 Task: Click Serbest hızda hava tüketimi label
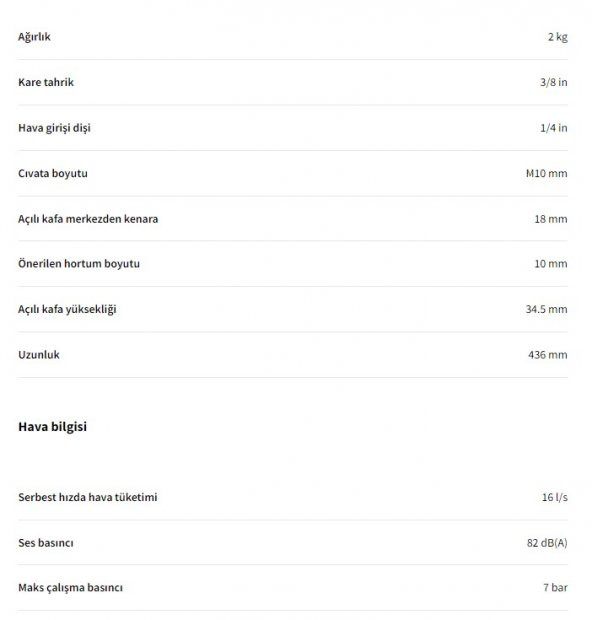(x=87, y=497)
